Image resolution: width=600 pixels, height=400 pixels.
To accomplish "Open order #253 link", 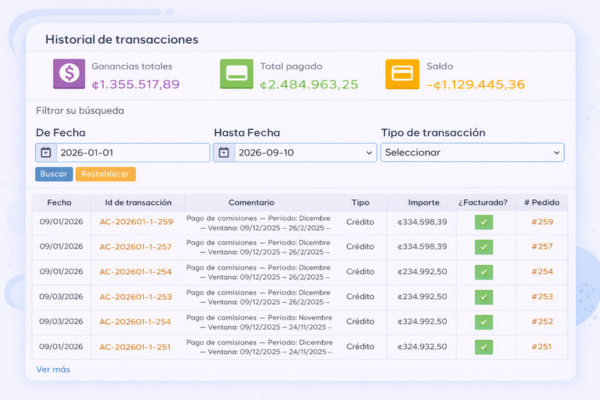I will pyautogui.click(x=542, y=297).
